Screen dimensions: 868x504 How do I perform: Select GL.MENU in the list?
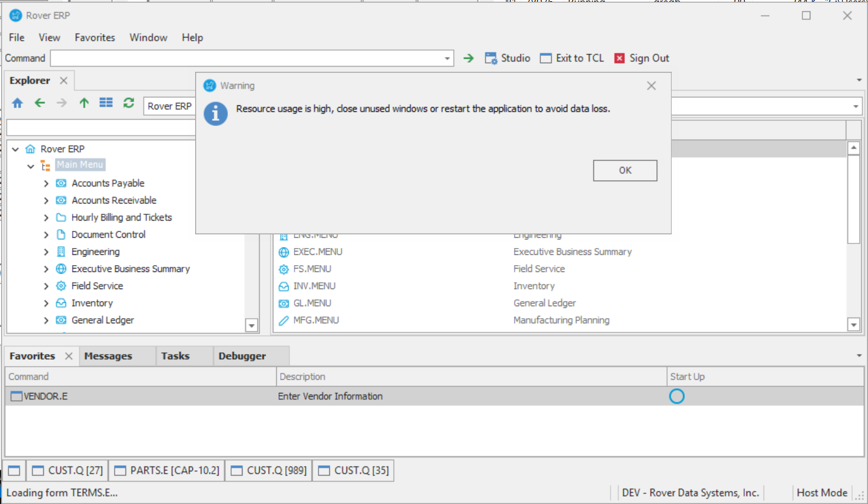312,303
